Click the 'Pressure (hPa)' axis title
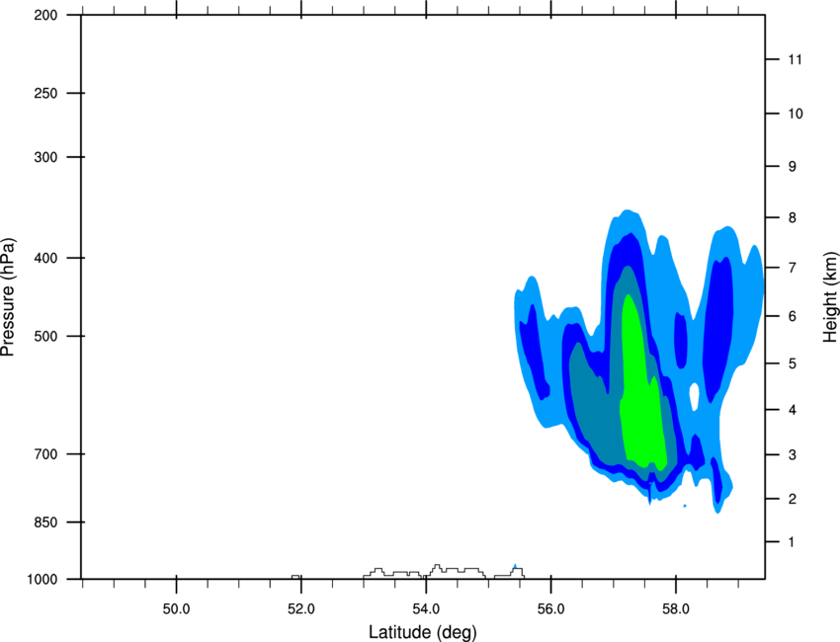This screenshot has height=642, width=840. tap(8, 296)
